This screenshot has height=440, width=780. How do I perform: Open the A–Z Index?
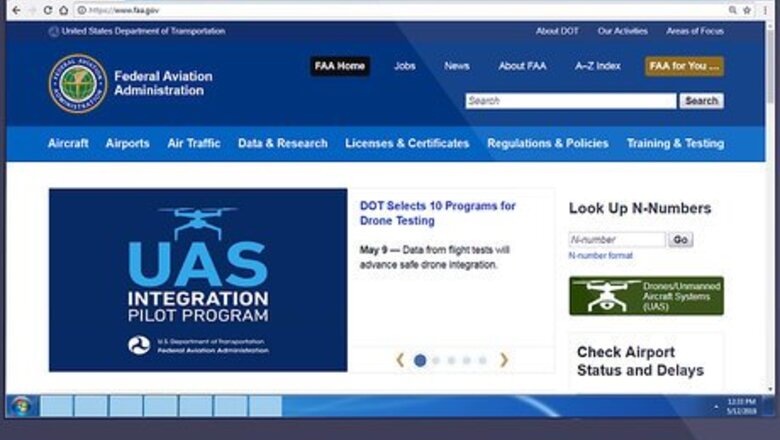(597, 66)
